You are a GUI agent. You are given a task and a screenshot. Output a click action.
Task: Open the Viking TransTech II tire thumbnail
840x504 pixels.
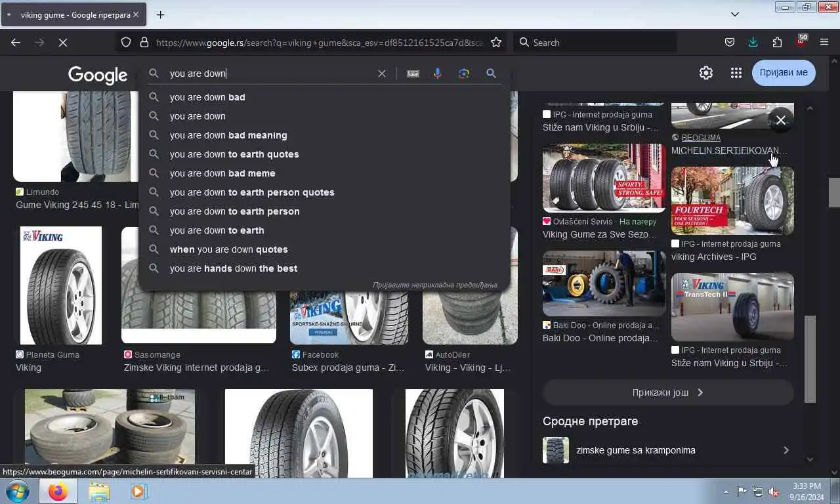point(732,307)
